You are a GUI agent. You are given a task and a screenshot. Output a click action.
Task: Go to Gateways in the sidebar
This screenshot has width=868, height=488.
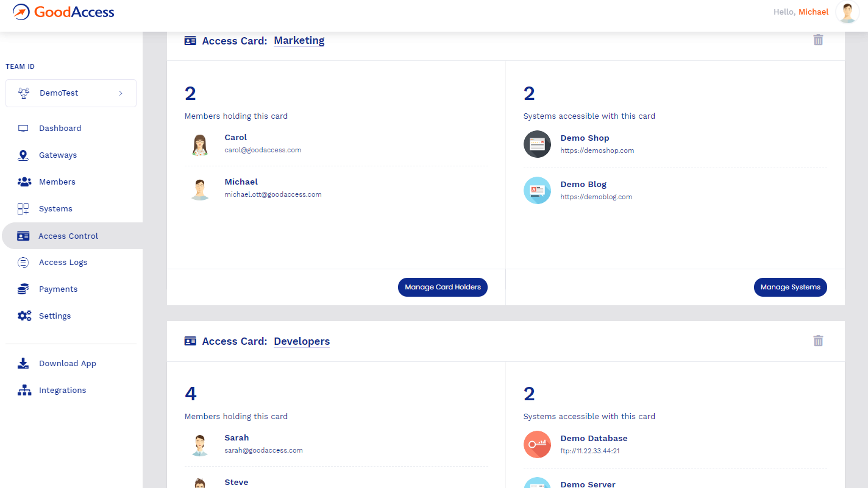(57, 155)
